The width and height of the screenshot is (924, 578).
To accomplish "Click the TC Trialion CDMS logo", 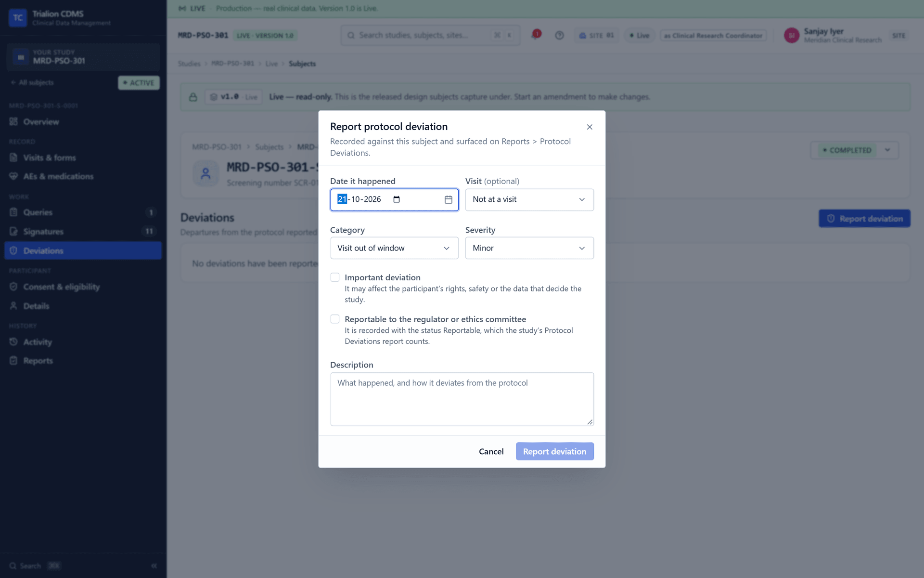I will click(18, 18).
